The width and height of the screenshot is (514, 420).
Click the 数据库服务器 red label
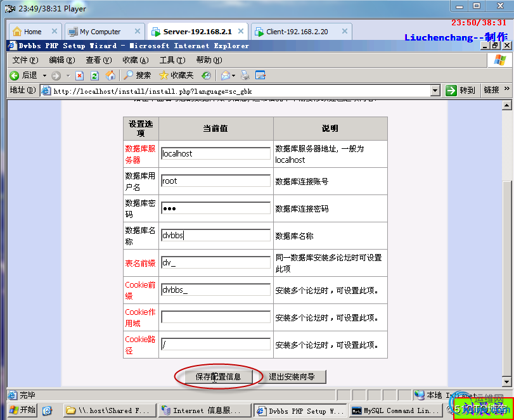[140, 155]
